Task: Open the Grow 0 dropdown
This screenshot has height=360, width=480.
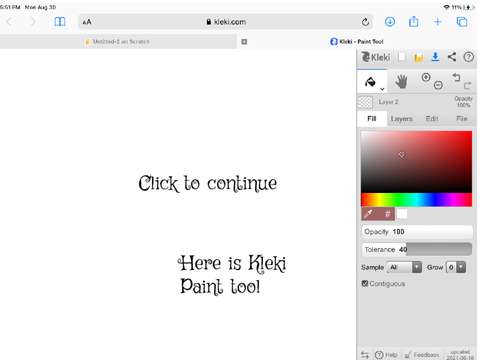Action: pos(456,267)
